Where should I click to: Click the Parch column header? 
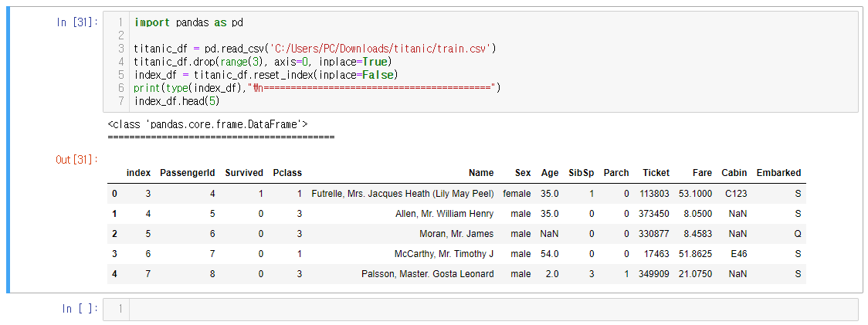pyautogui.click(x=616, y=173)
